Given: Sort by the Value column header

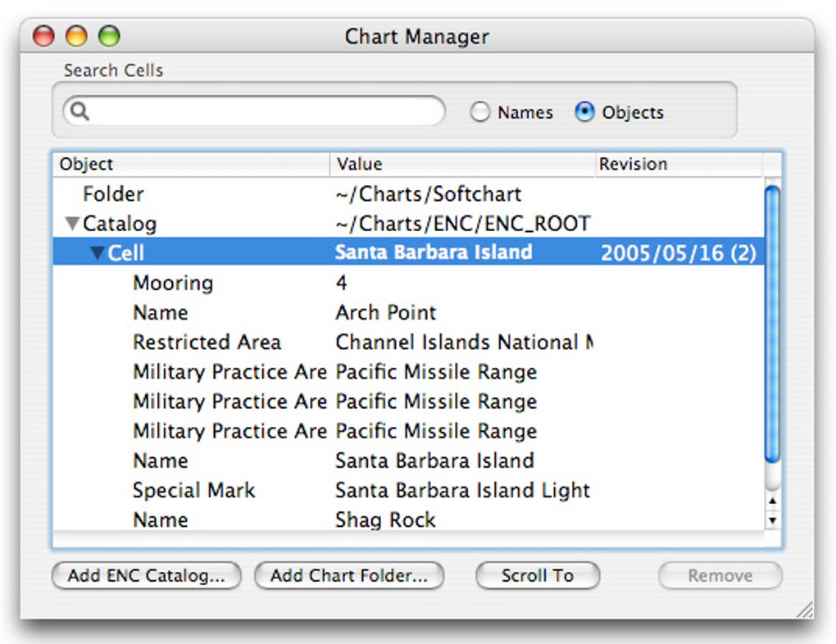Looking at the screenshot, I should 462,164.
